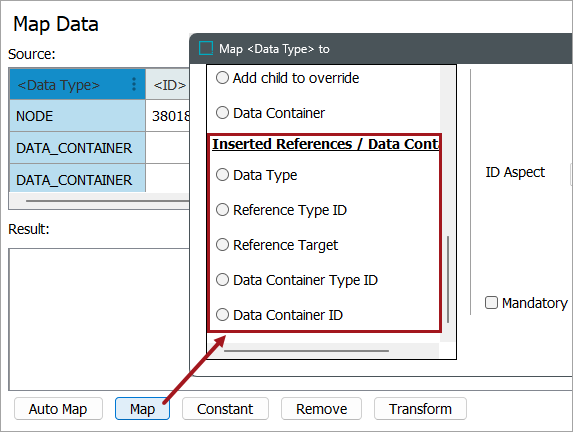Click the Remove button

(321, 409)
